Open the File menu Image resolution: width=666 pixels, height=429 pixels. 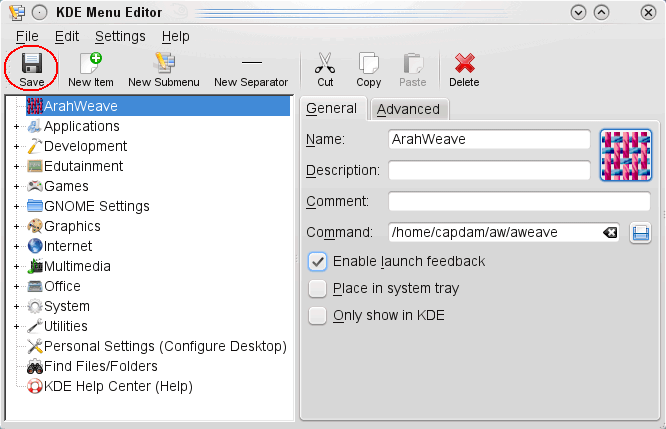pyautogui.click(x=27, y=37)
